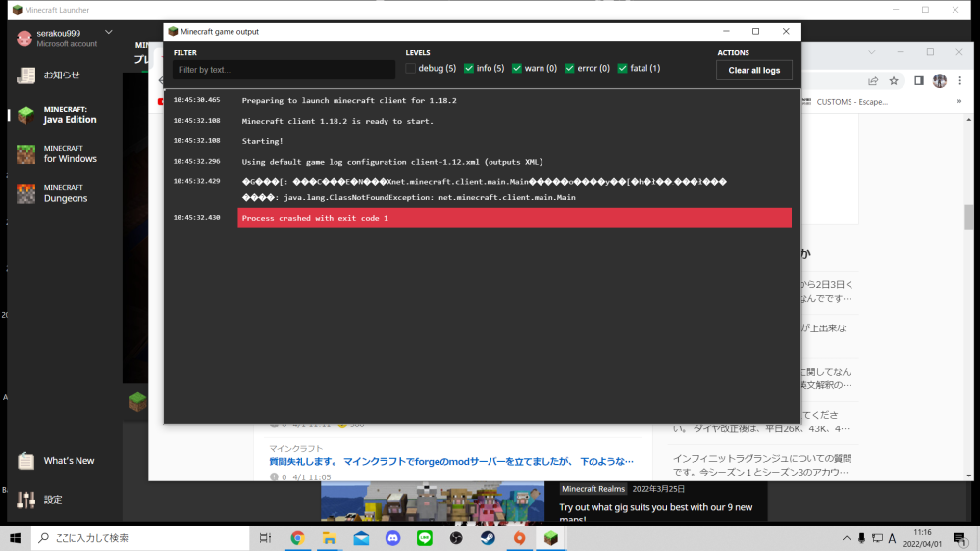Click the Filter by text input field

click(284, 70)
